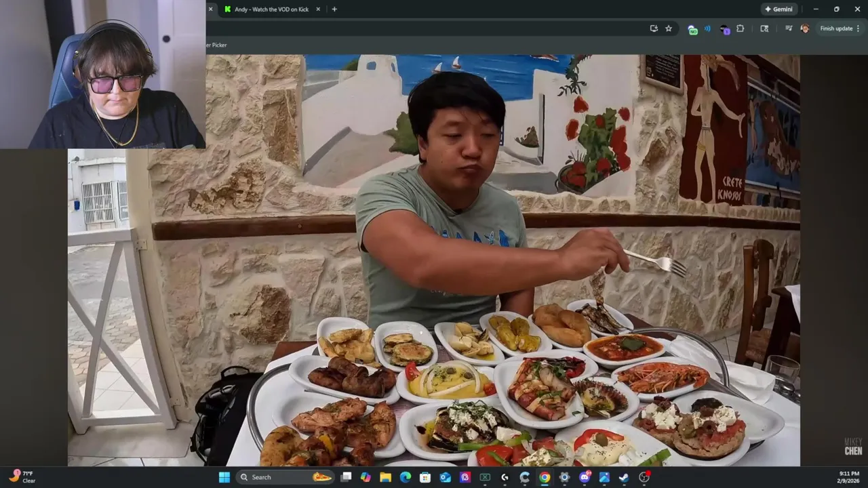
Task: Click the screen search lens icon
Action: (x=764, y=28)
